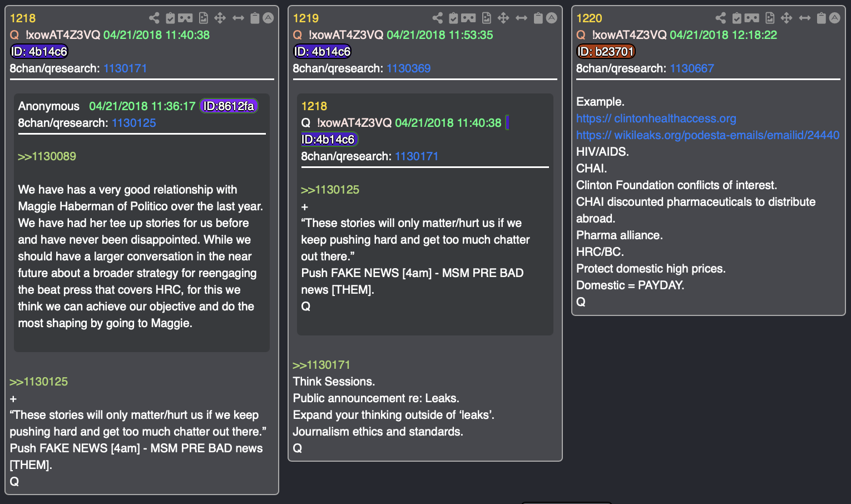Follow >>1130125 reference at bottom of post 1218
This screenshot has height=504, width=851.
tap(38, 382)
